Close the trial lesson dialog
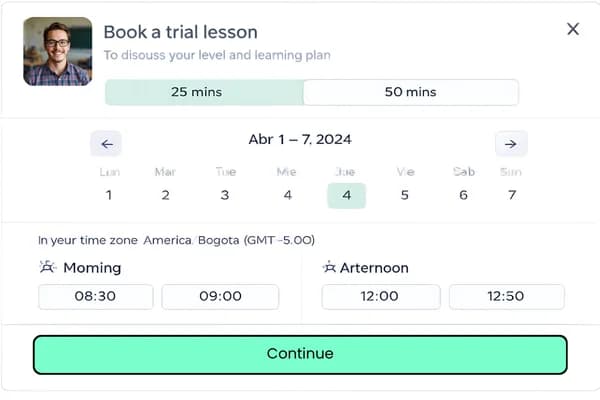 pyautogui.click(x=573, y=29)
